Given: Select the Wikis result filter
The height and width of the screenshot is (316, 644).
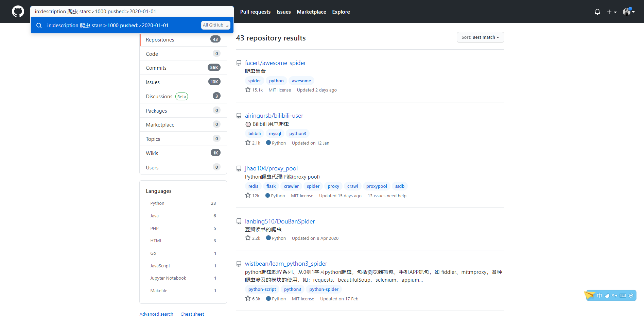Looking at the screenshot, I should point(183,153).
